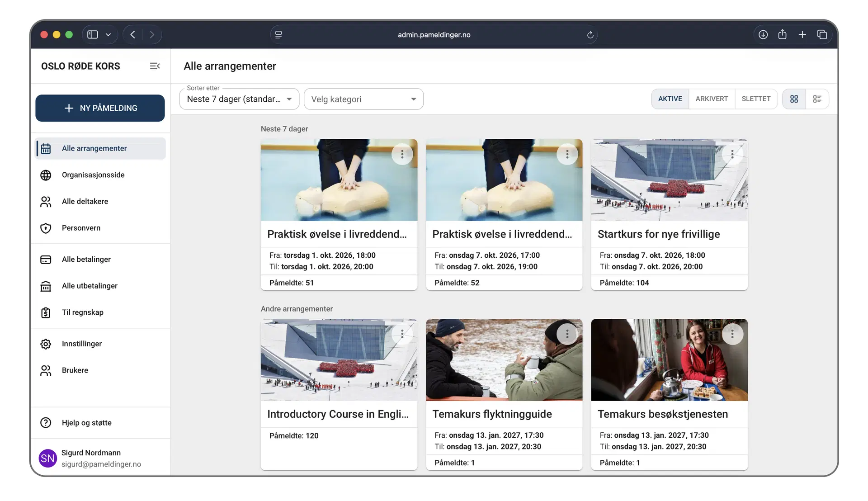Switch to grid view layout
The image size is (868, 501).
pyautogui.click(x=794, y=99)
